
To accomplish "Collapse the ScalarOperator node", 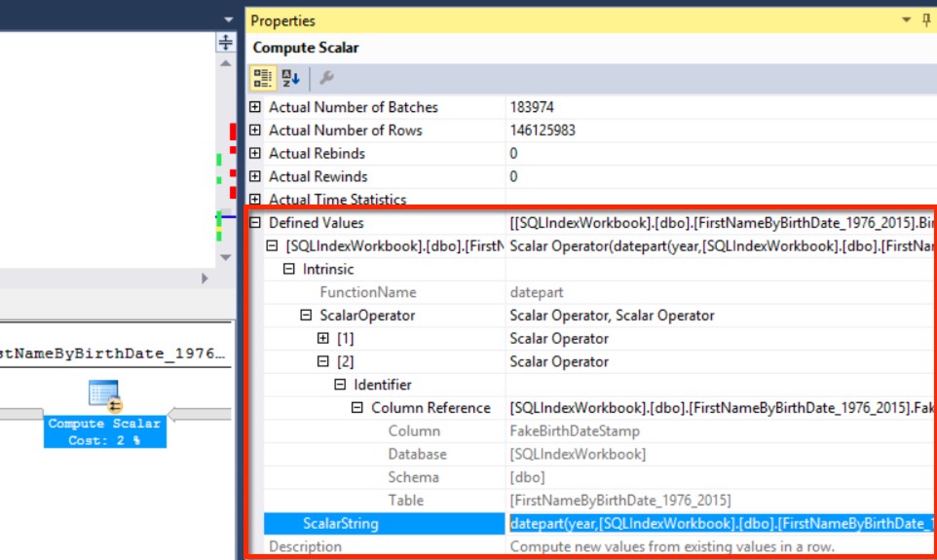I will point(306,315).
